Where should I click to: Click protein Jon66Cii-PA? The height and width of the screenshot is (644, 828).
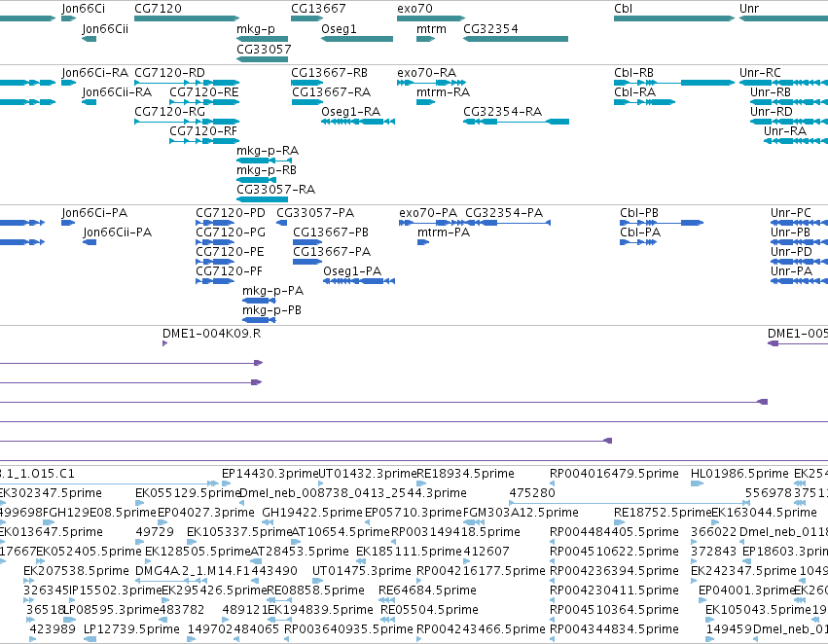pos(117,233)
